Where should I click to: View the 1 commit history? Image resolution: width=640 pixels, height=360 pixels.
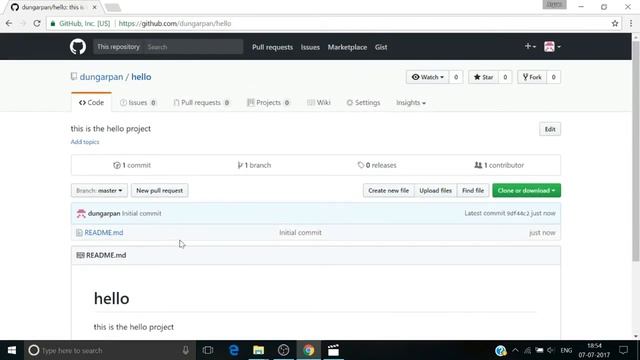[x=132, y=165]
